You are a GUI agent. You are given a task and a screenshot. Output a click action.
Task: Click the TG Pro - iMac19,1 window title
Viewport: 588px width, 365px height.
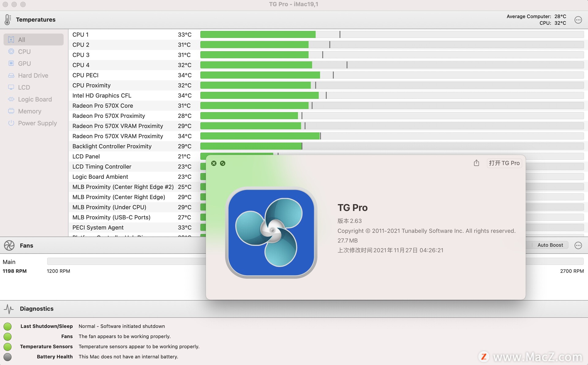[x=294, y=4]
